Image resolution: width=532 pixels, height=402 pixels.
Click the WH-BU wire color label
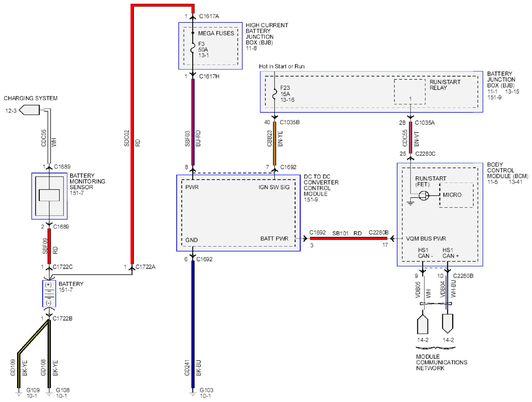[x=453, y=288]
